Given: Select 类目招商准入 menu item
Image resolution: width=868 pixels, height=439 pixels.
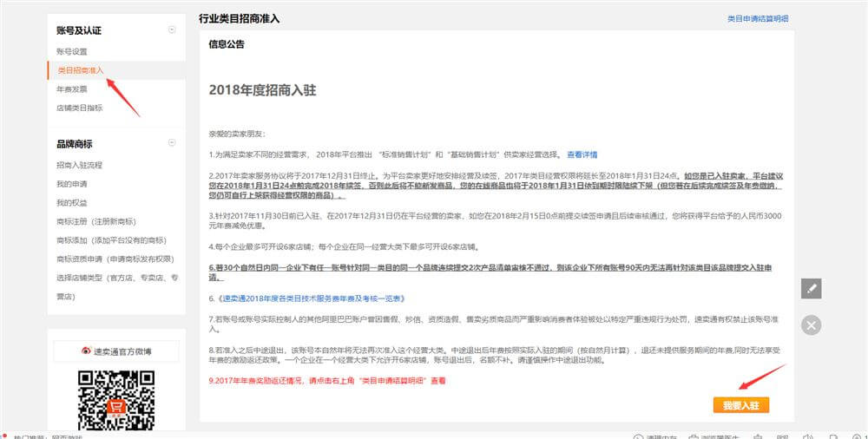Looking at the screenshot, I should click(x=80, y=70).
